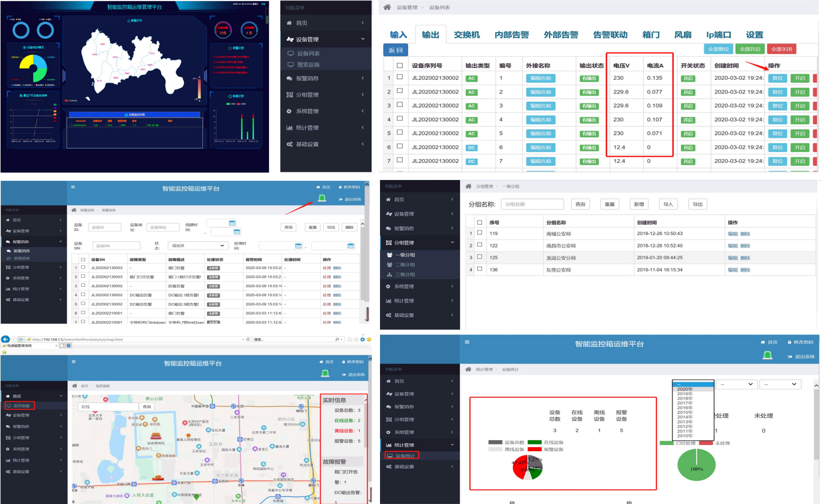
Task: Check the select-all checkbox in the alarm message table
Action: 83,259
